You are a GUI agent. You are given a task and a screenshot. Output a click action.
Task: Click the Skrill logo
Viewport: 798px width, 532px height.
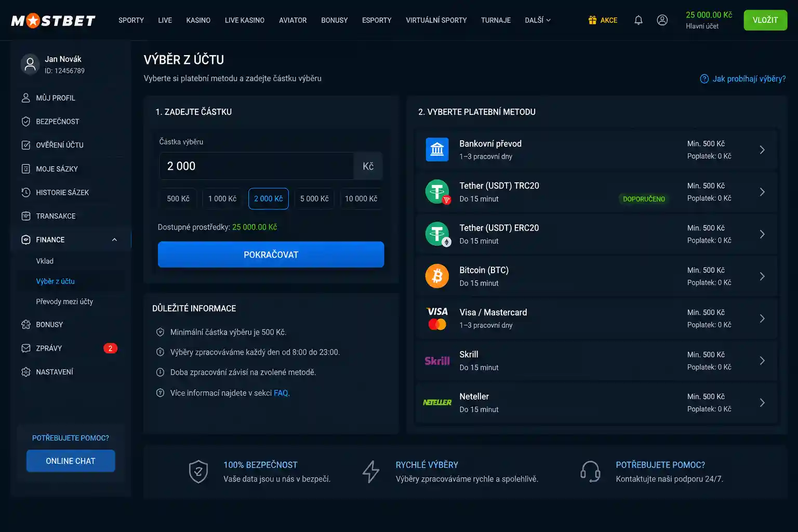pyautogui.click(x=437, y=361)
